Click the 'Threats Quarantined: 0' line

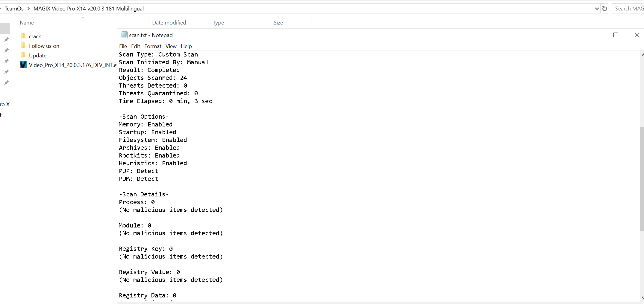click(x=158, y=93)
